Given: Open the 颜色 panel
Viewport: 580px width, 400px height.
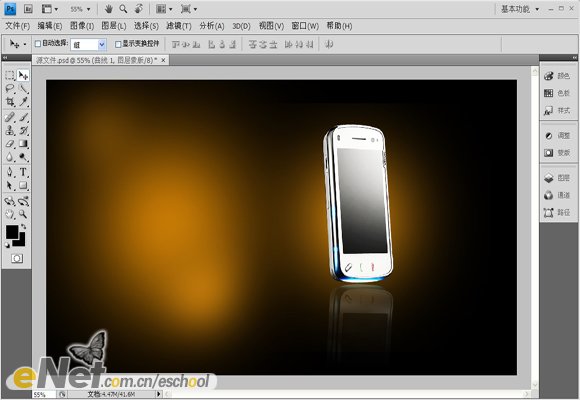Looking at the screenshot, I should tap(557, 76).
